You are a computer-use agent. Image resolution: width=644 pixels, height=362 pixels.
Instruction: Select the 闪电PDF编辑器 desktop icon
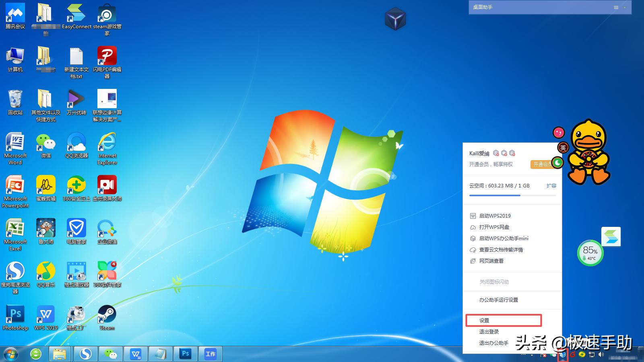click(107, 59)
